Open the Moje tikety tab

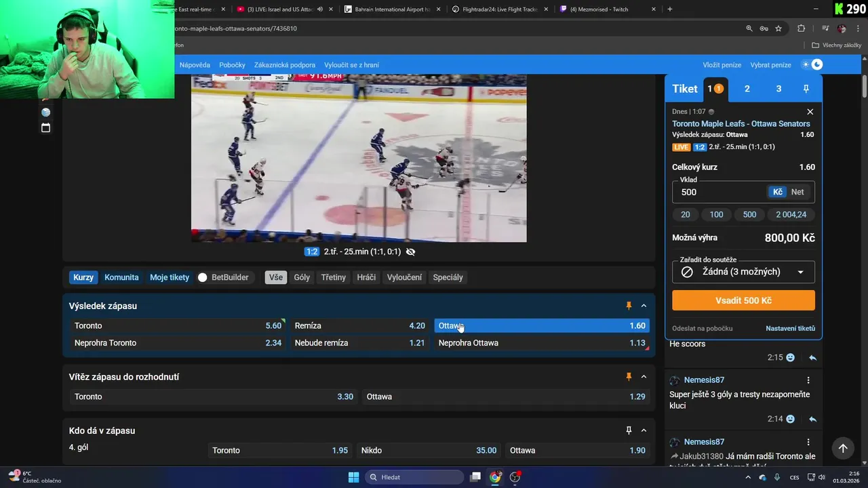170,277
